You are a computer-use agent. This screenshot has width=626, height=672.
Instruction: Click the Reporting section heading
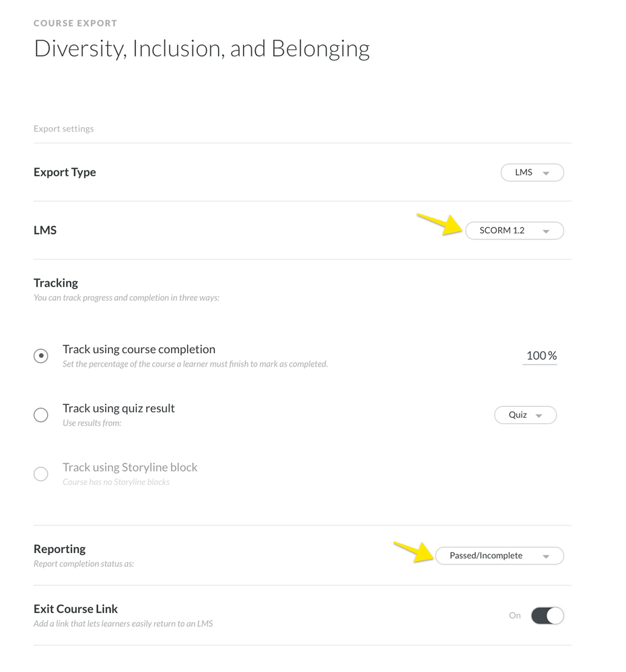tap(60, 549)
